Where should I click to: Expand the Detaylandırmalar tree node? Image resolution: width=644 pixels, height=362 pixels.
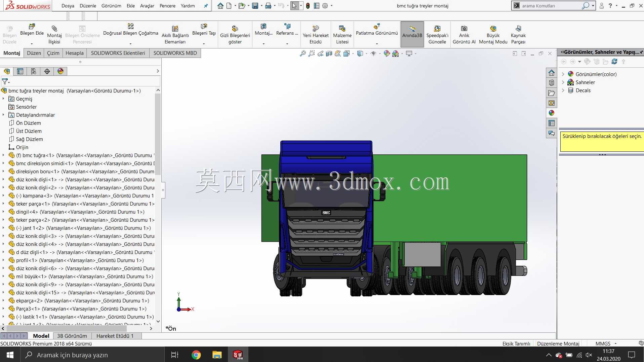point(3,115)
